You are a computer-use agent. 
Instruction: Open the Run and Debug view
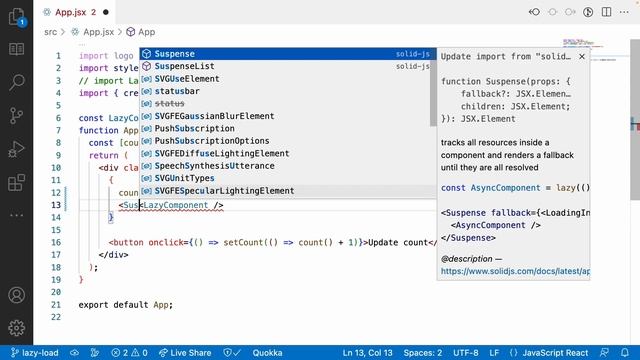coord(16,149)
